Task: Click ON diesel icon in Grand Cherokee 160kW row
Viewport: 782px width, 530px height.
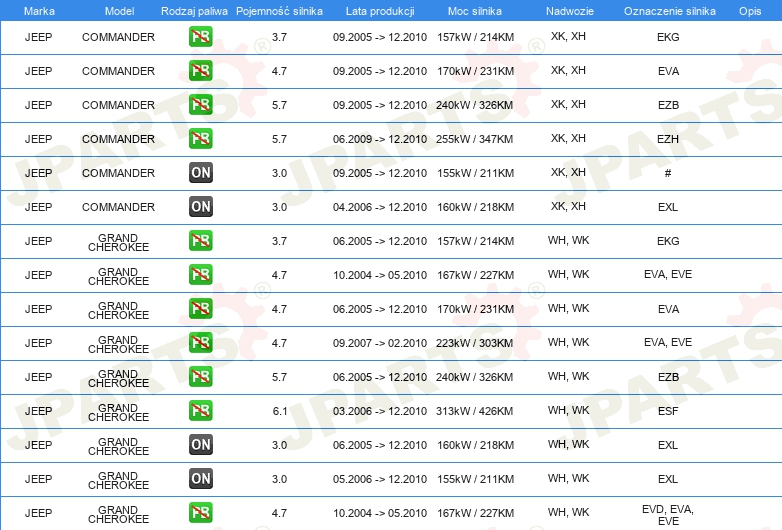Action: coord(200,444)
